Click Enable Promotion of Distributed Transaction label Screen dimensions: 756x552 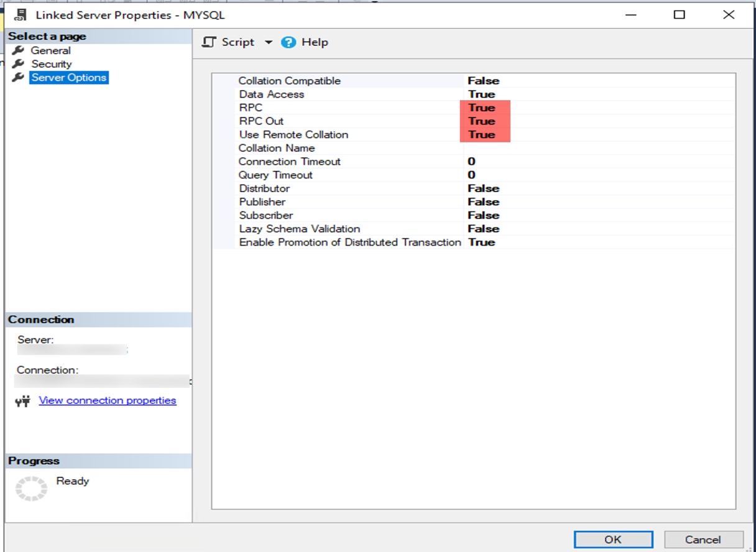(x=350, y=242)
